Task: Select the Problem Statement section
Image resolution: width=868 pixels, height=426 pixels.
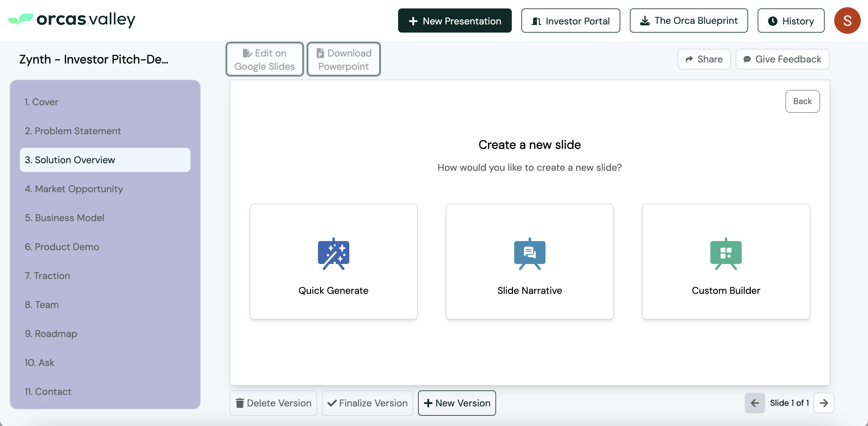Action: point(72,131)
